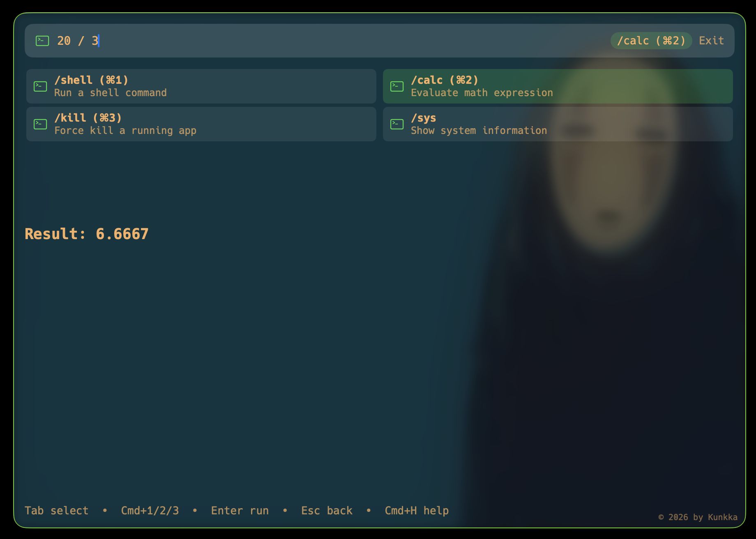Click the Tab select hint in footer

(56, 511)
